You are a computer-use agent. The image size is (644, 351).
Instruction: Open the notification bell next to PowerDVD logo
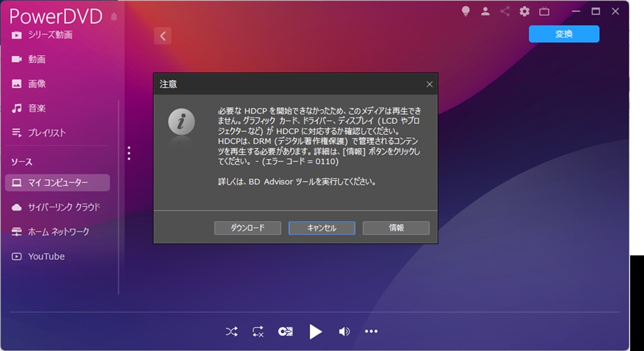[114, 17]
